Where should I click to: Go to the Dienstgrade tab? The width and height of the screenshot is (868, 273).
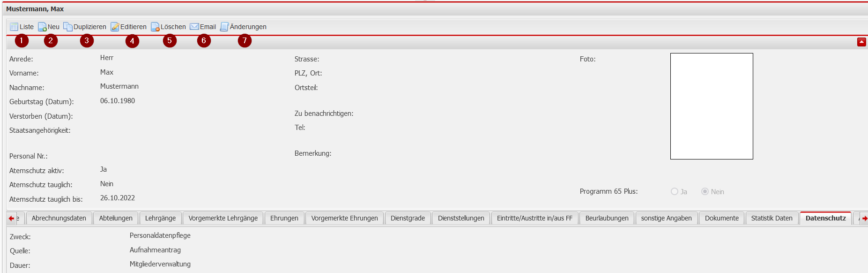coord(408,218)
